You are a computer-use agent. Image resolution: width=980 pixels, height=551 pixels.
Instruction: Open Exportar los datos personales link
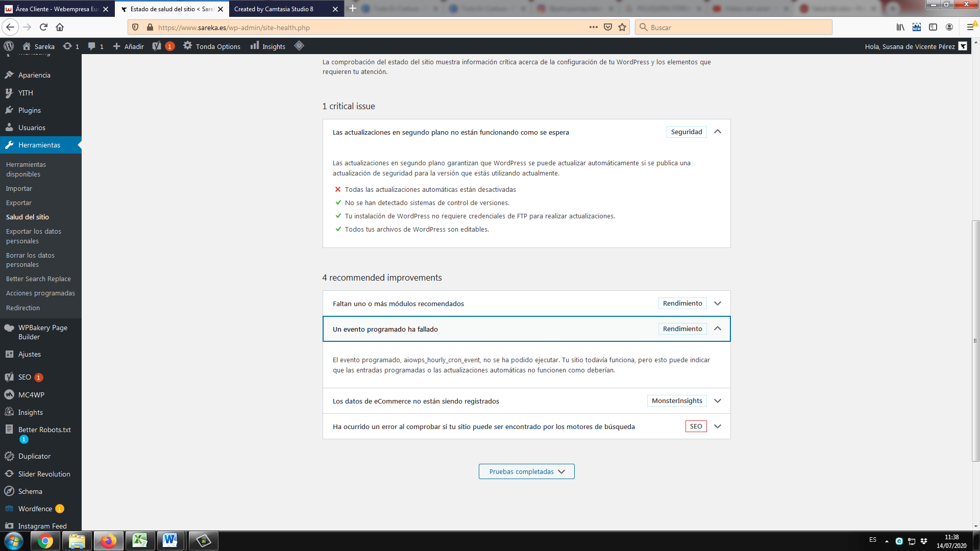[x=34, y=236]
